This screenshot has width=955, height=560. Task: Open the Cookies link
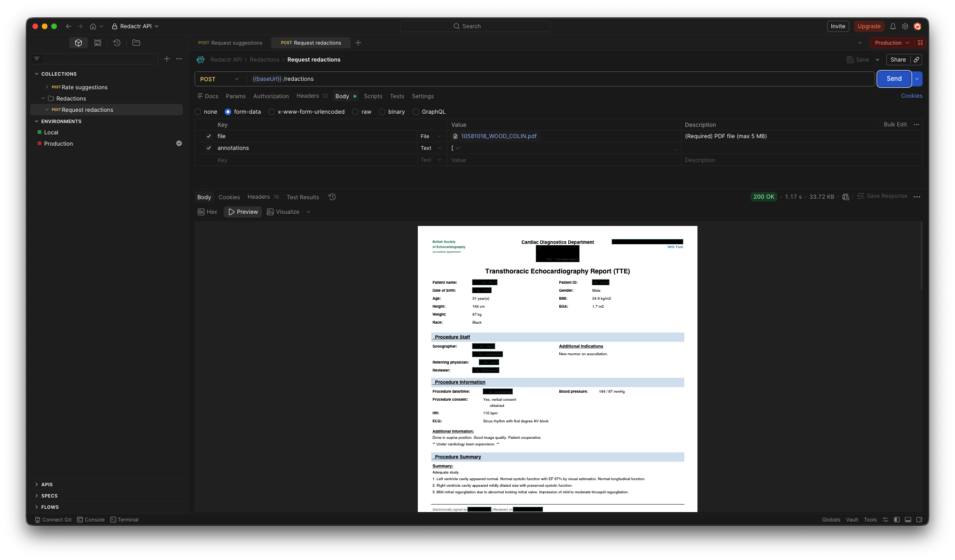click(911, 96)
